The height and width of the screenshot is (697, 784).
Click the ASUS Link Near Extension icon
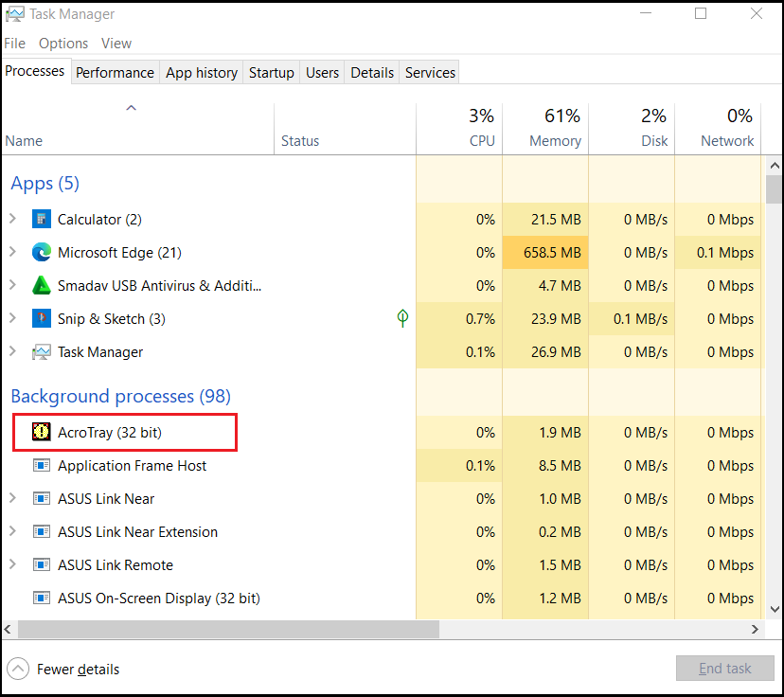42,531
